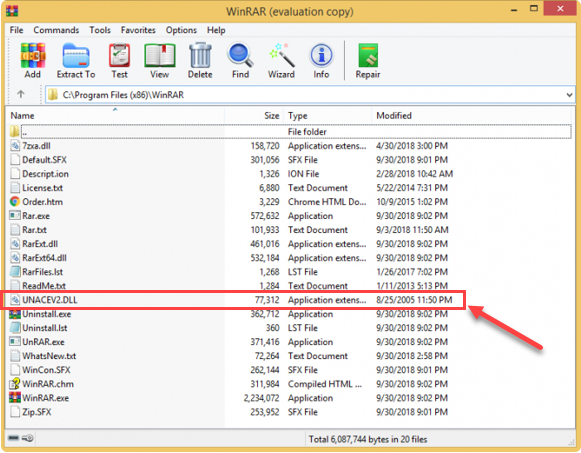The height and width of the screenshot is (453, 581).
Task: Sort files by Modified column header
Action: pyautogui.click(x=394, y=116)
